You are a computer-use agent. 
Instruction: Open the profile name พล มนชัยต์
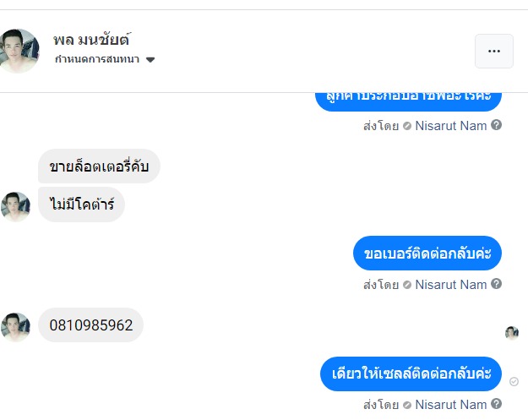(x=90, y=40)
